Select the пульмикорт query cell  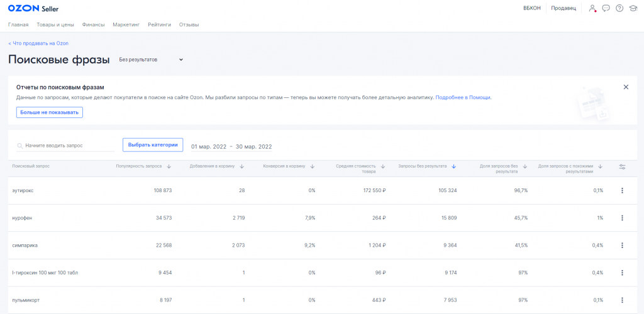(26, 300)
